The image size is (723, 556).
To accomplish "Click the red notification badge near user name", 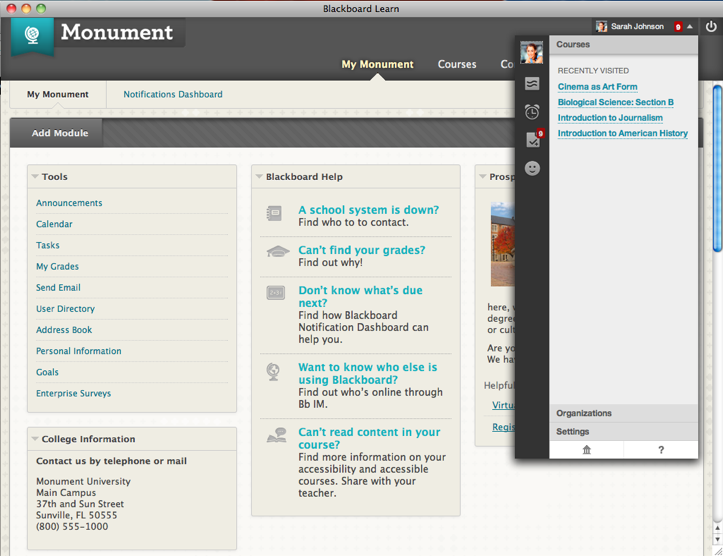I will 678,27.
